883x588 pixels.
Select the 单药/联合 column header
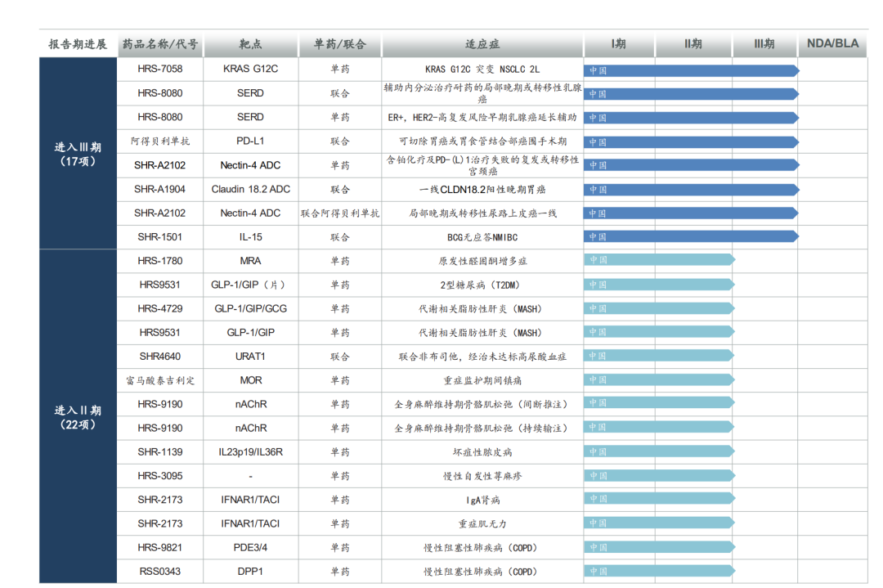[x=340, y=44]
